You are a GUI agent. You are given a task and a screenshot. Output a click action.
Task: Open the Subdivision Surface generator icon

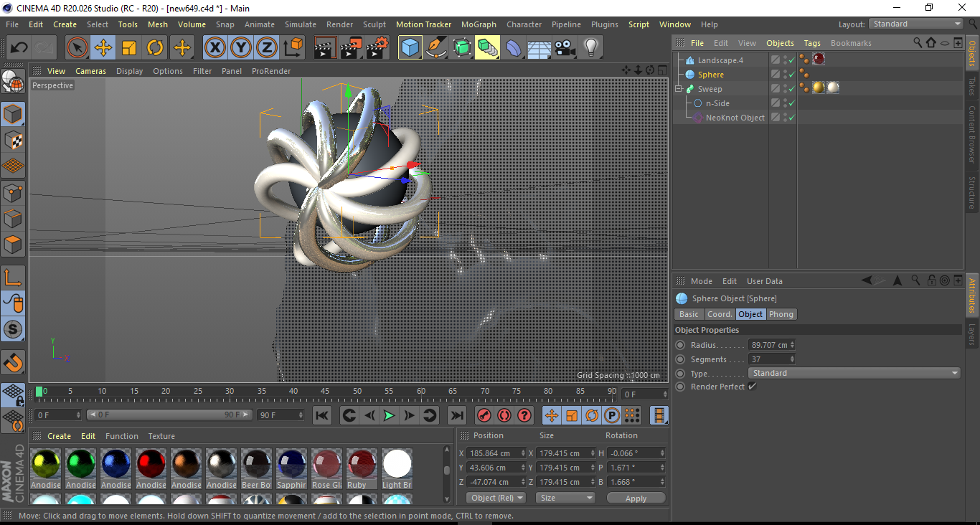coord(461,48)
